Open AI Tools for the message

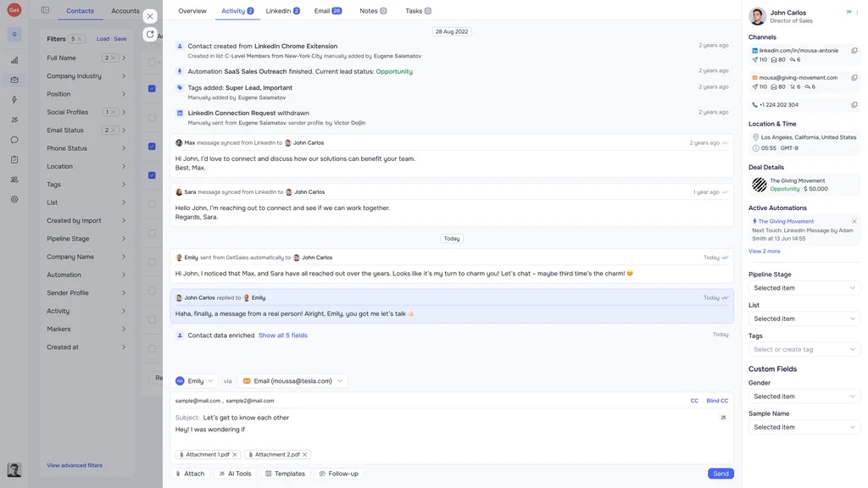(236, 474)
